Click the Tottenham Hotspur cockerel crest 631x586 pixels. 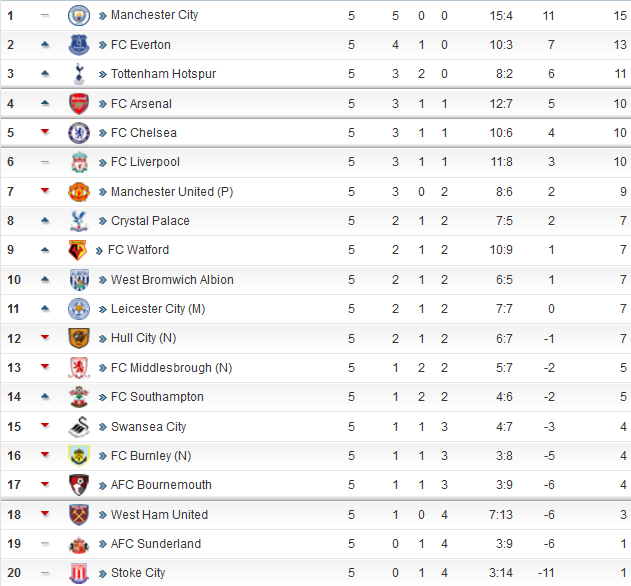(79, 74)
